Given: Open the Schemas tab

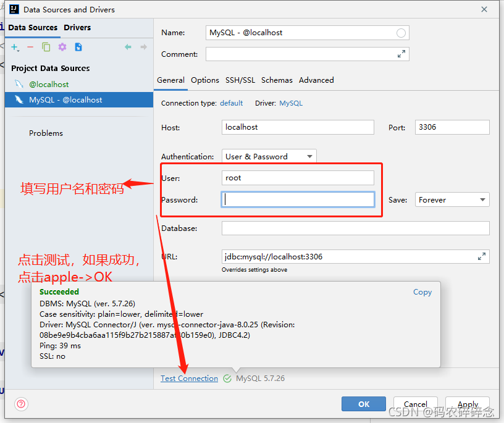Looking at the screenshot, I should 277,80.
